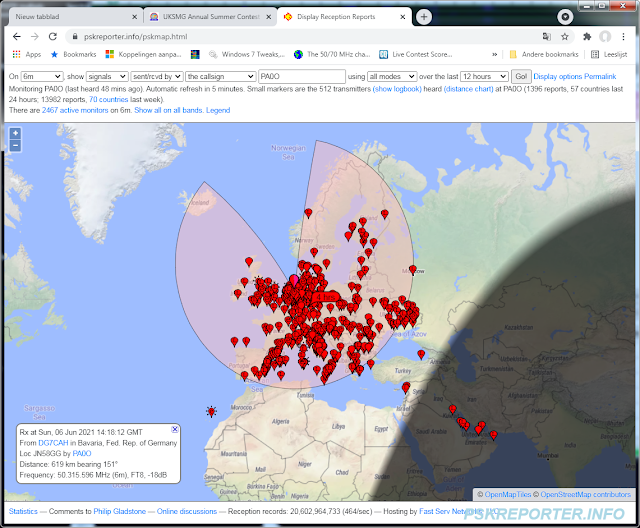Zoom in on the map with plus button
Image resolution: width=640 pixels, height=528 pixels.
(x=16, y=133)
